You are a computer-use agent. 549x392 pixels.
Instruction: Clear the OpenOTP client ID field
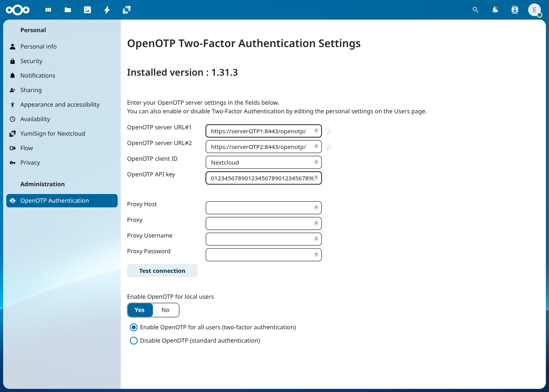[316, 162]
